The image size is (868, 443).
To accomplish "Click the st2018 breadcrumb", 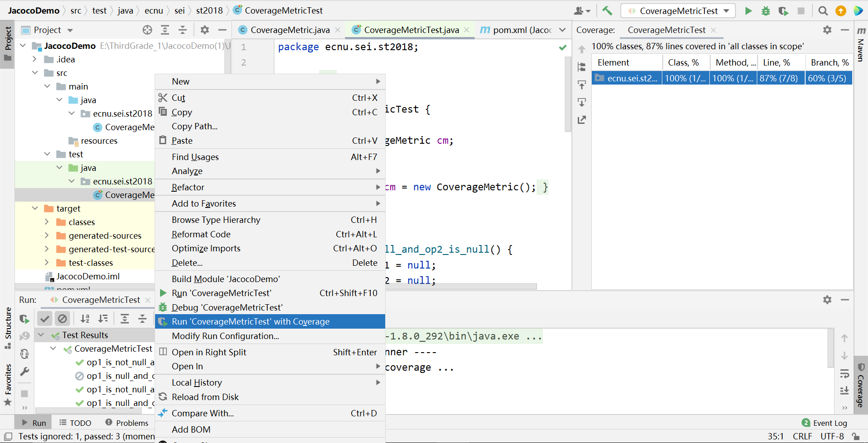I will [209, 10].
